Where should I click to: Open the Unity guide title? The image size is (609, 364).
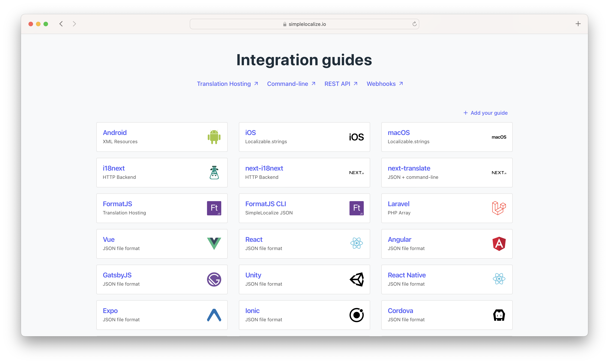[x=253, y=275]
